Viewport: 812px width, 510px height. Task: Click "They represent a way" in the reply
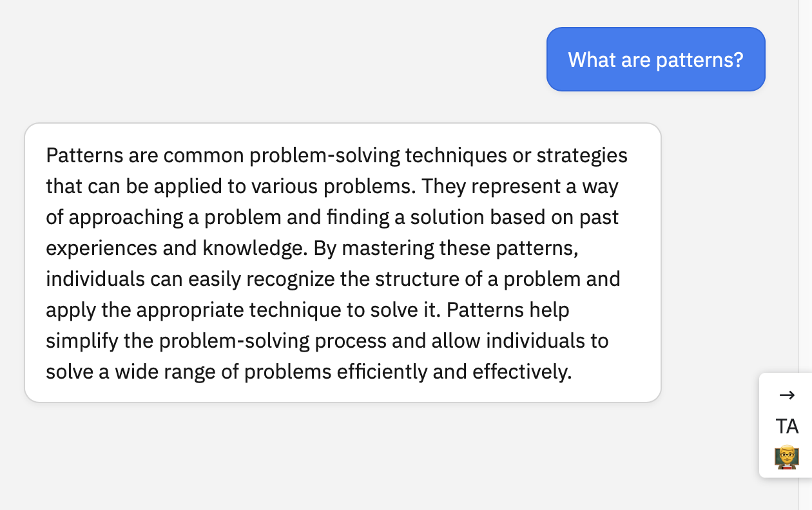click(x=521, y=186)
